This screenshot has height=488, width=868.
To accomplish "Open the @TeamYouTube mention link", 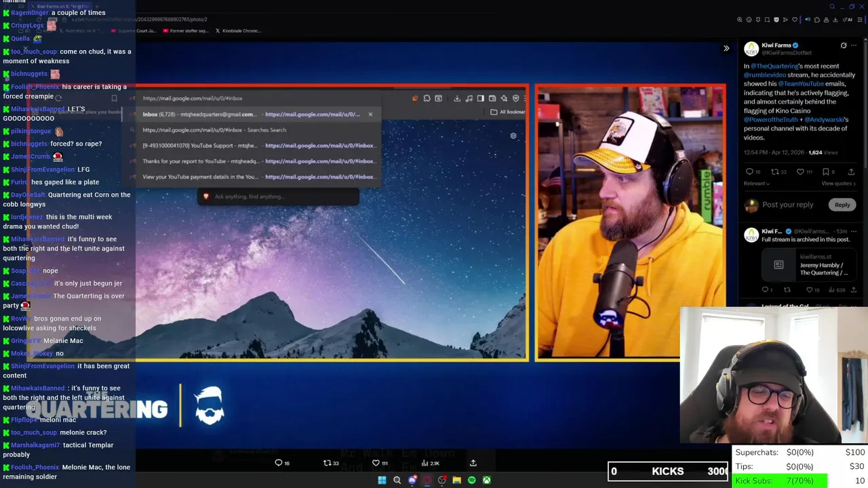I will [801, 84].
